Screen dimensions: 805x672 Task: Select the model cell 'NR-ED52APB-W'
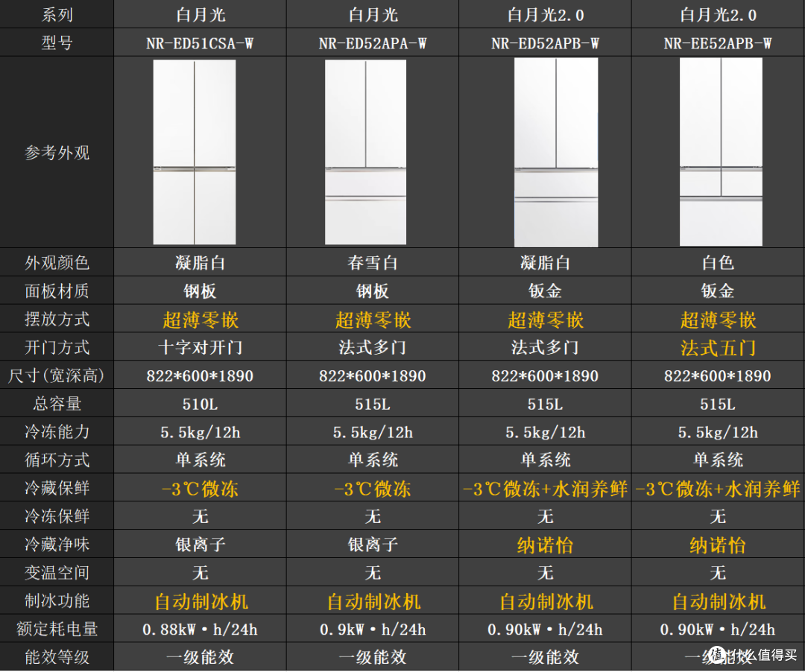545,43
